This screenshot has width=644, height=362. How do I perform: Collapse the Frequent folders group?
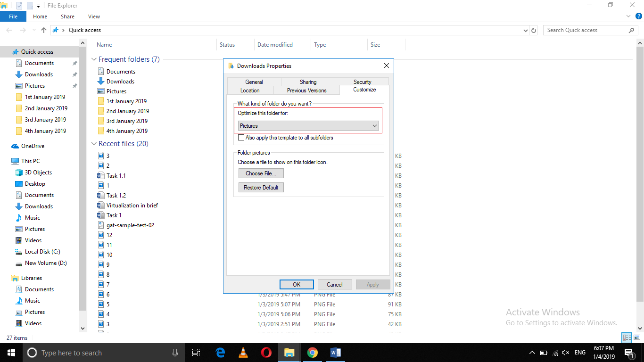[x=94, y=59]
